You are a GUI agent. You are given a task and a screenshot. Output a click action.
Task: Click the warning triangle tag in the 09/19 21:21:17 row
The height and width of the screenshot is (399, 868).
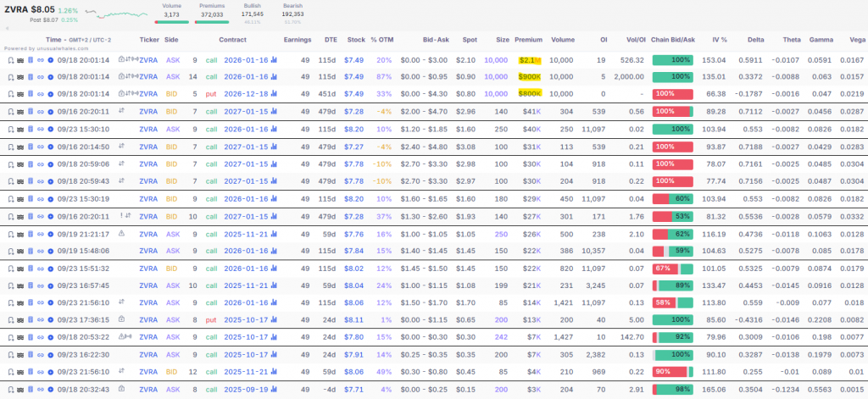click(x=122, y=233)
